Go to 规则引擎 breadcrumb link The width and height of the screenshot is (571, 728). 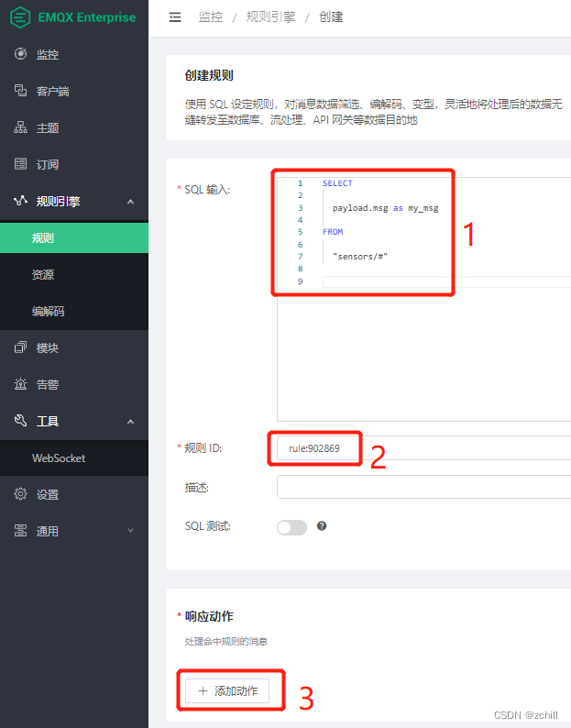click(270, 17)
